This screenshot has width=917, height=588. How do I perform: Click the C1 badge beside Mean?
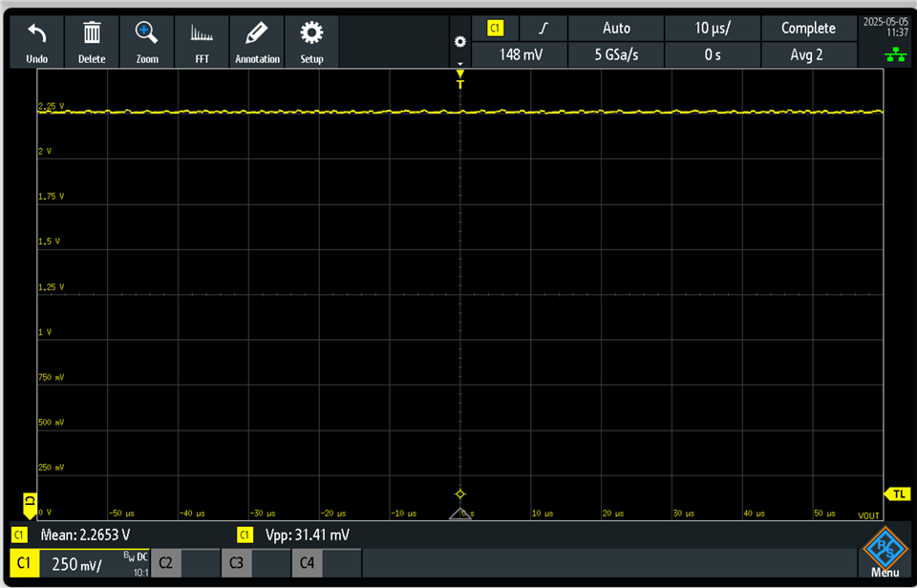click(19, 535)
